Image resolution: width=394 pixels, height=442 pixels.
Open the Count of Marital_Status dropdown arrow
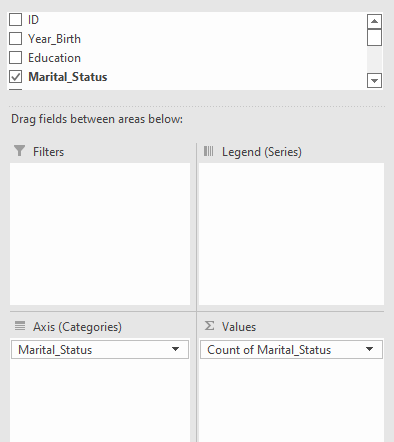(369, 349)
